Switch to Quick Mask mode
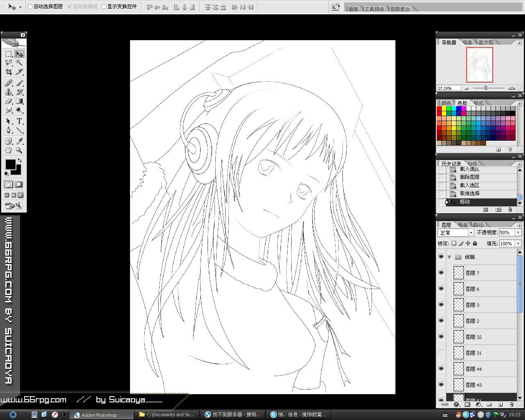Screen dimensions: 525x420 (19, 185)
